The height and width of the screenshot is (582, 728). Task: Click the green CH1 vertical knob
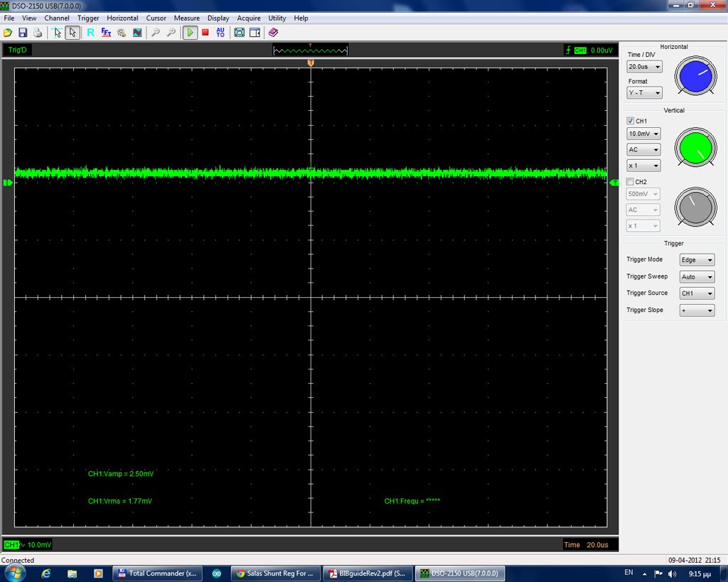click(694, 148)
